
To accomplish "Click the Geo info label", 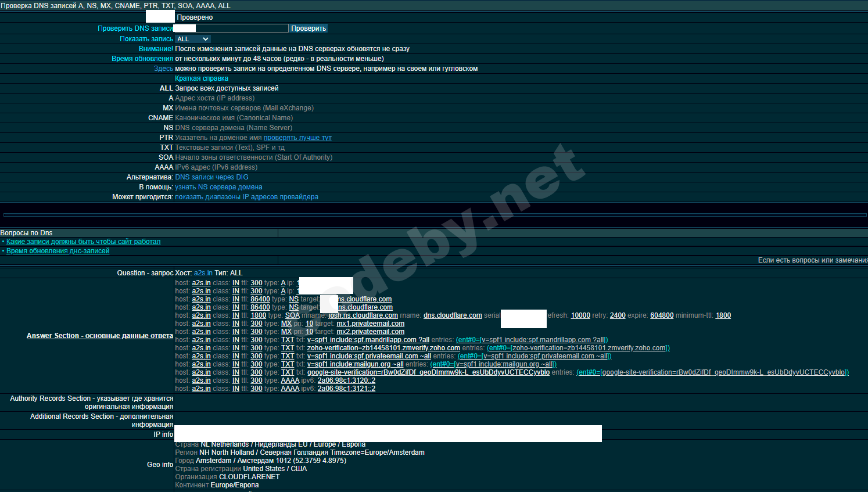I will point(160,465).
